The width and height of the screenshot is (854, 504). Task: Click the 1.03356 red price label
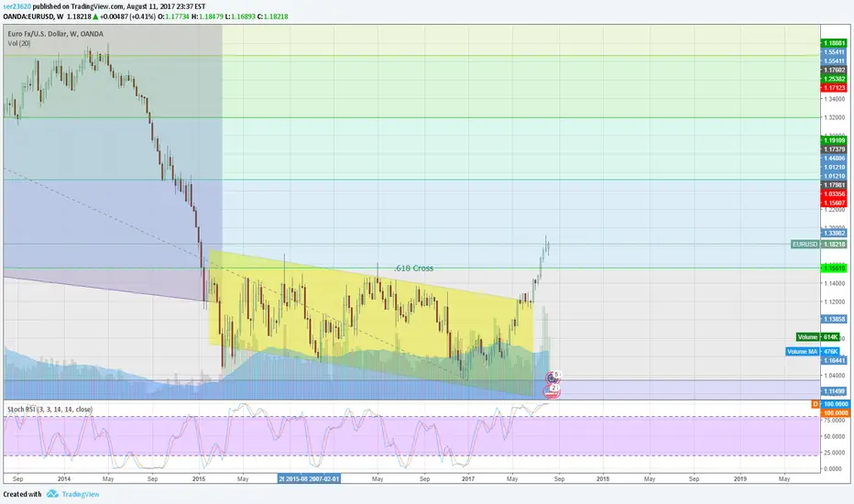click(834, 194)
